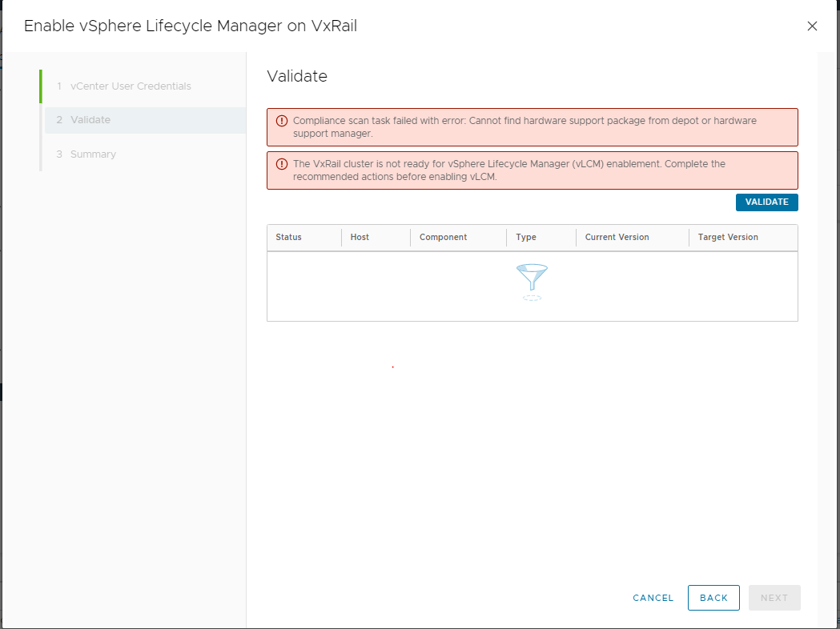Viewport: 840px width, 629px height.
Task: Click the Type column header
Action: pyautogui.click(x=525, y=237)
